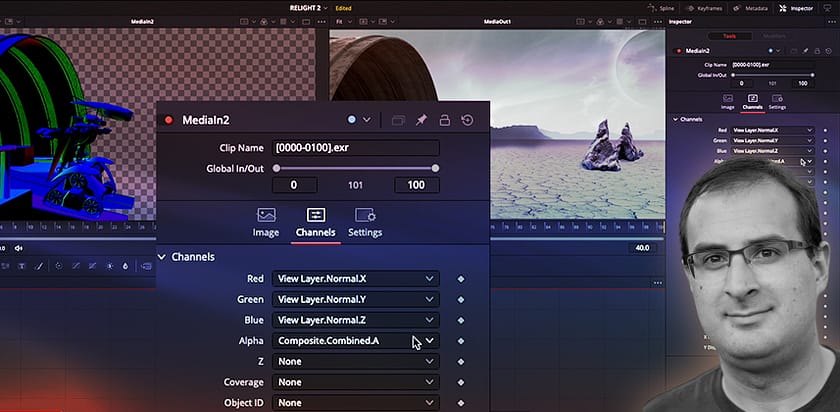Add a Color Corrector node from toolbar
Viewport: 840px width, 412px height.
pos(59,266)
